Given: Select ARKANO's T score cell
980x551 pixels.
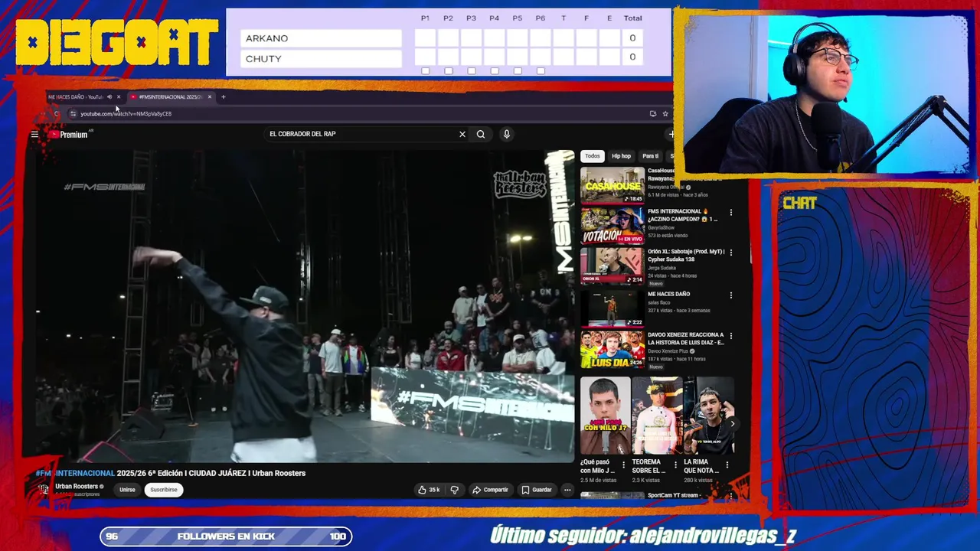Looking at the screenshot, I should click(563, 38).
